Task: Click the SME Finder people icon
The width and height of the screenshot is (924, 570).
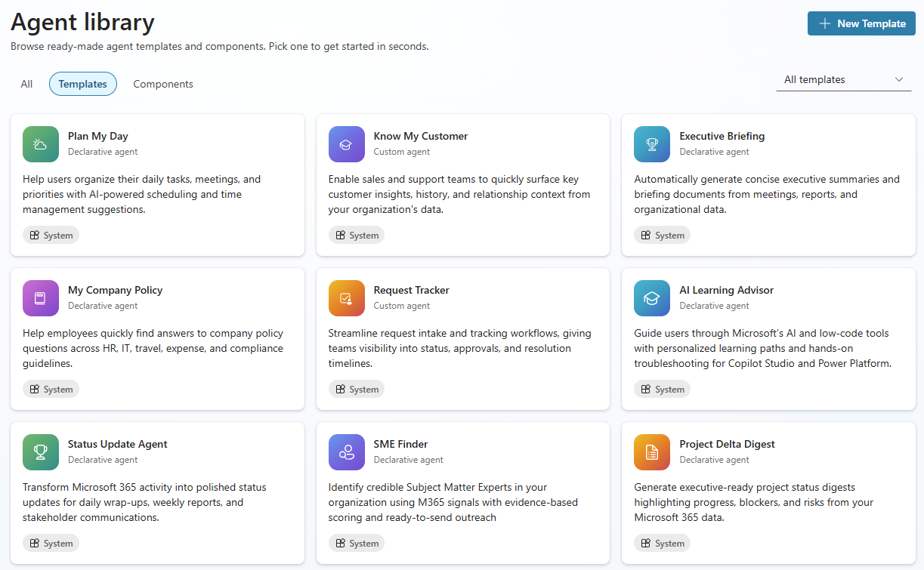Action: 347,452
